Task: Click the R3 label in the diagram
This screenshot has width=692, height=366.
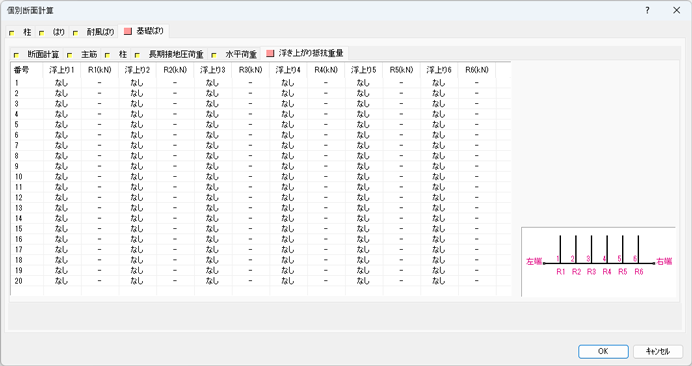Action: pos(591,272)
